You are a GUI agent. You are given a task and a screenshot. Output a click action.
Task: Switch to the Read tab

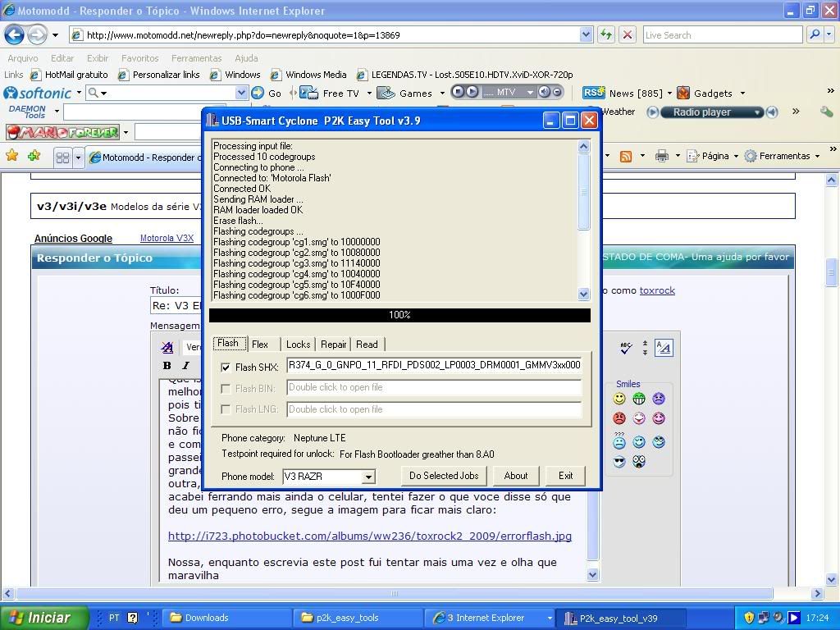tap(367, 344)
